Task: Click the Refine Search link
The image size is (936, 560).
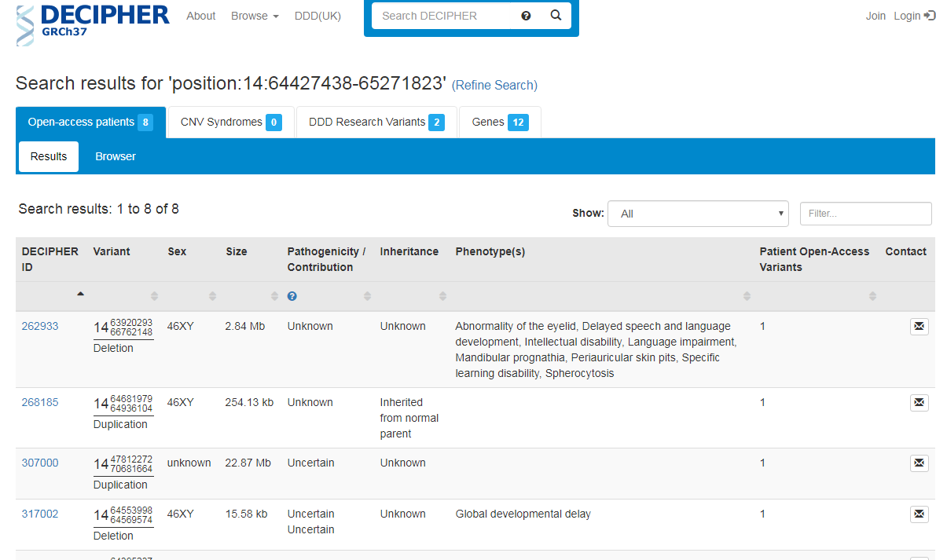Action: pos(494,86)
